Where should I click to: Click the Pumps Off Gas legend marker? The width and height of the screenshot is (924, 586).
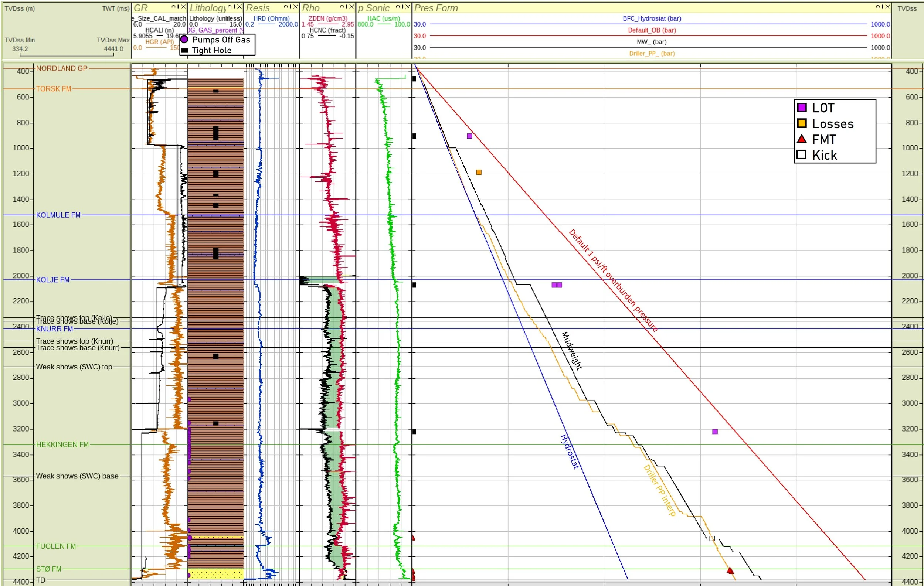pos(184,40)
